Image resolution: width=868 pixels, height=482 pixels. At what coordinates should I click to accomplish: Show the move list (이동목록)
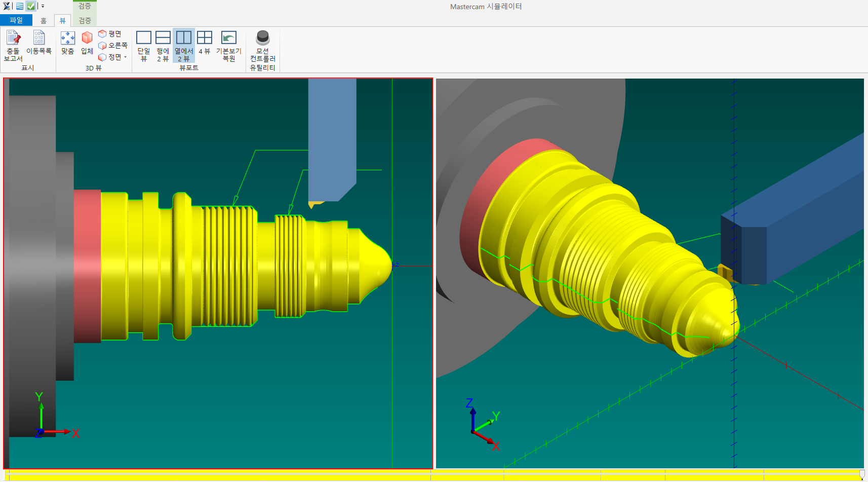(x=39, y=43)
